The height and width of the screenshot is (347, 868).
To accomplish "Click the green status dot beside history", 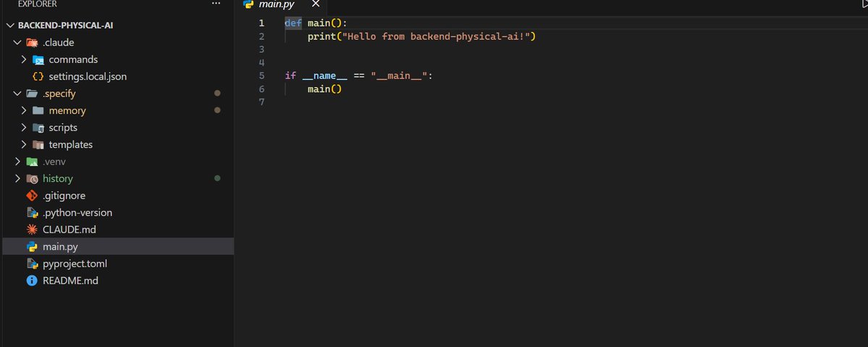I will click(x=218, y=178).
